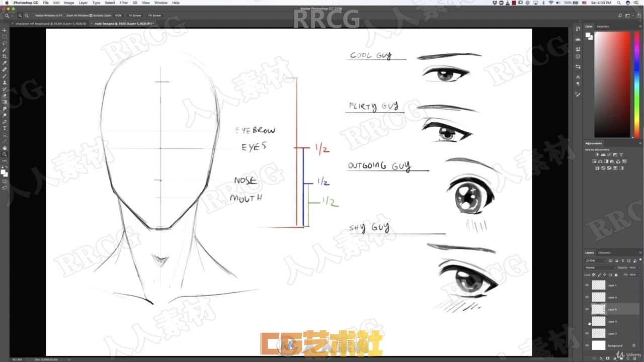Select the Gradient tool
This screenshot has height=362, width=644.
click(5, 102)
